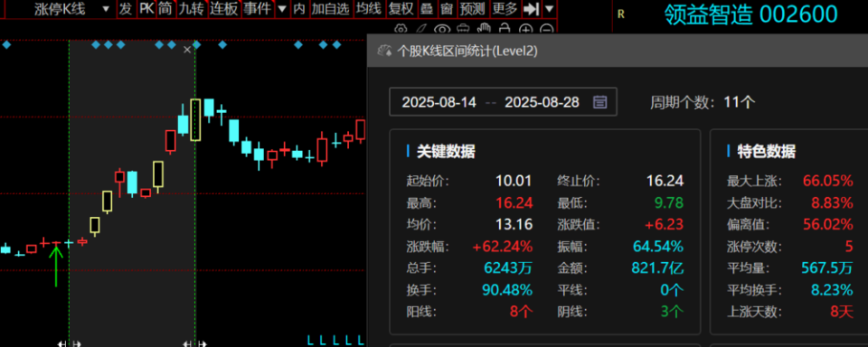Select the 平均量 value 567.5万

click(x=827, y=268)
